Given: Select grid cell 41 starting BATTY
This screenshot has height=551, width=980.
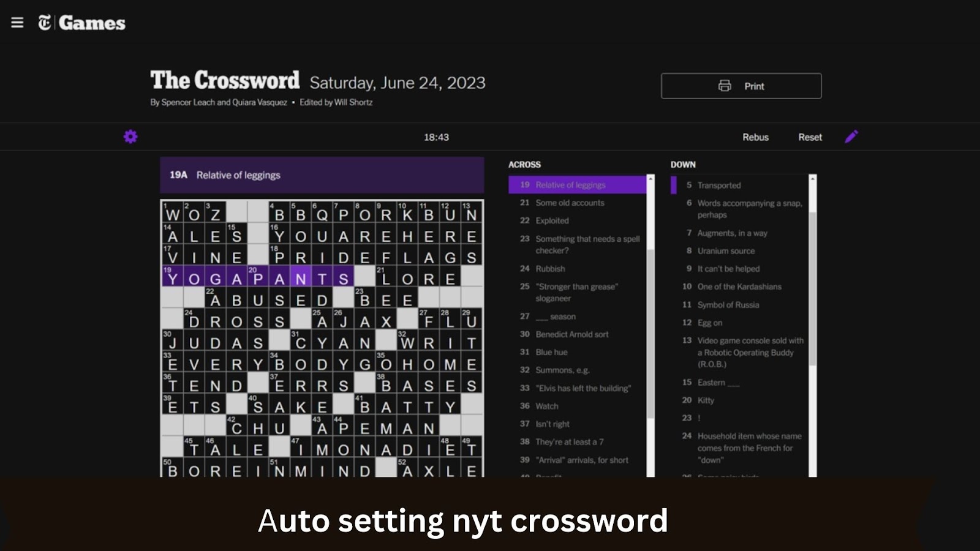Looking at the screenshot, I should pos(365,404).
